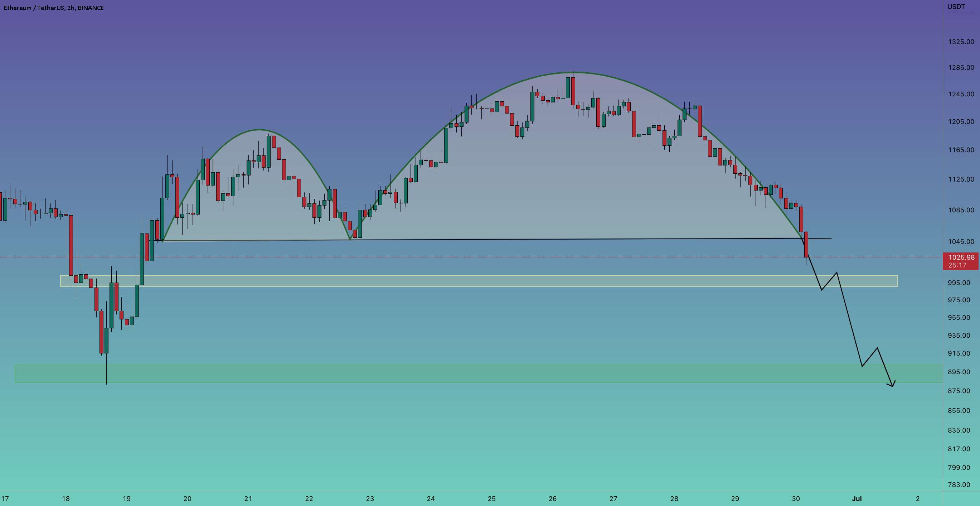Click the current price label 1025.98
Image resolution: width=980 pixels, height=506 pixels.
point(961,257)
